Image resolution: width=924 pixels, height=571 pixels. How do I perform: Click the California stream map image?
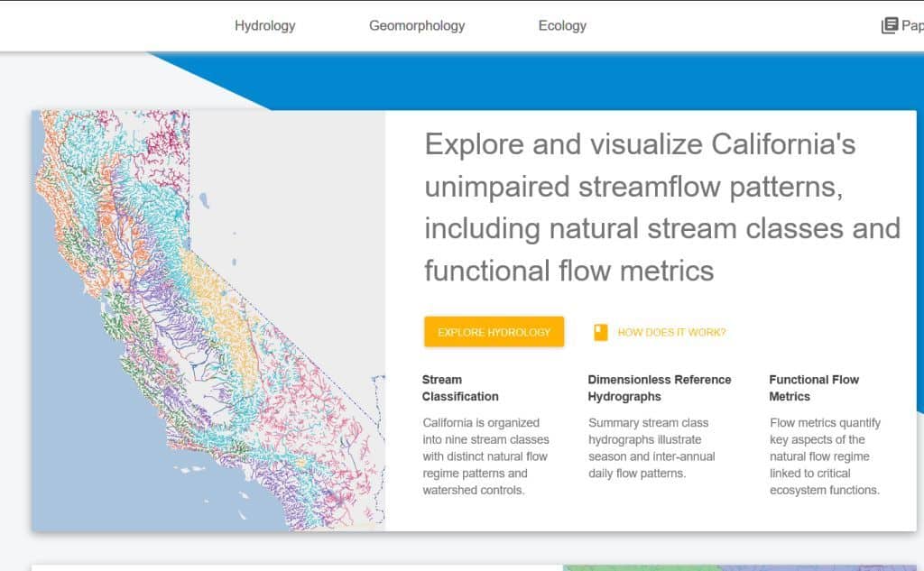pyautogui.click(x=208, y=320)
